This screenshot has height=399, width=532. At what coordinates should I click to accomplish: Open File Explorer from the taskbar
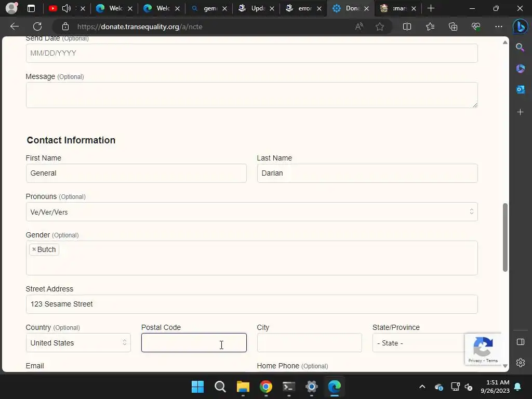243,387
